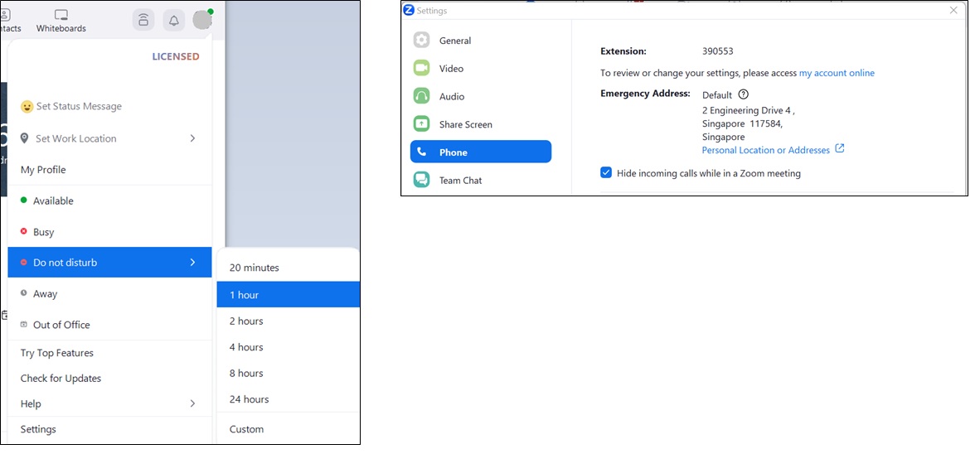Open Audio settings headphone icon
This screenshot has width=980, height=459.
(422, 96)
